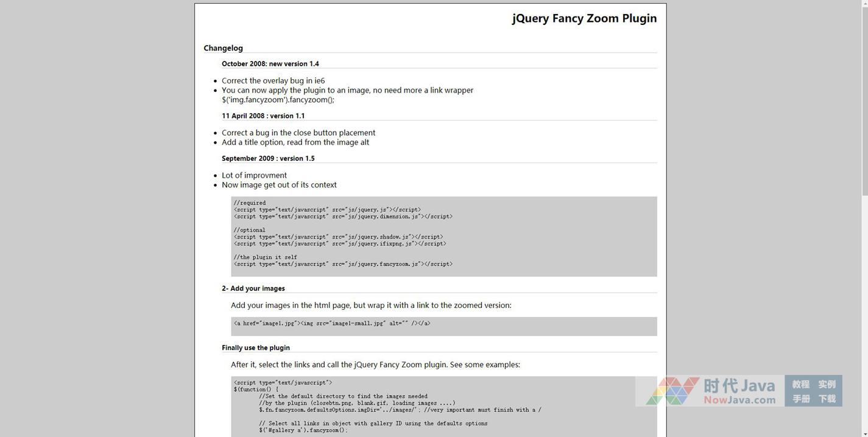Click the scrollbar up arrow

[x=864, y=4]
